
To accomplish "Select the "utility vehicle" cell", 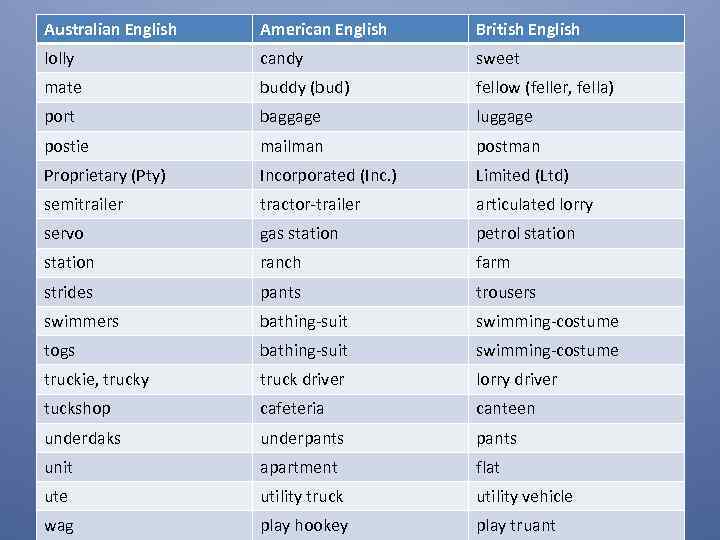I will click(x=524, y=496).
